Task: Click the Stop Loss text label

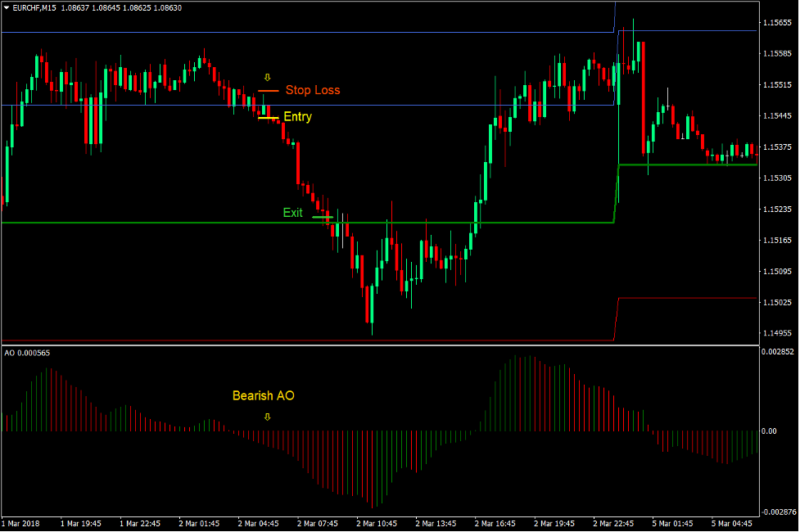Action: [x=312, y=90]
